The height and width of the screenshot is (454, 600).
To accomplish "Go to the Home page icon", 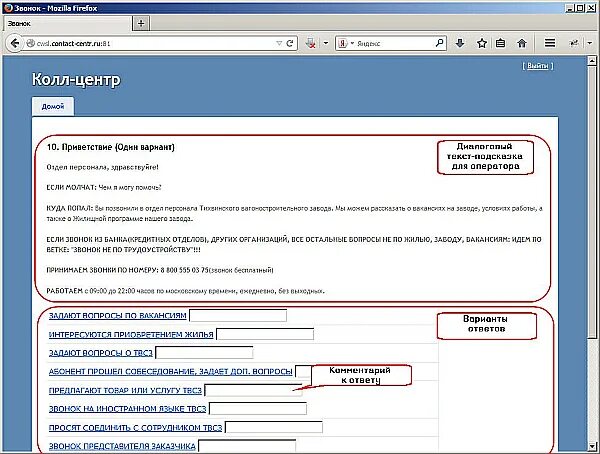I will pyautogui.click(x=522, y=43).
